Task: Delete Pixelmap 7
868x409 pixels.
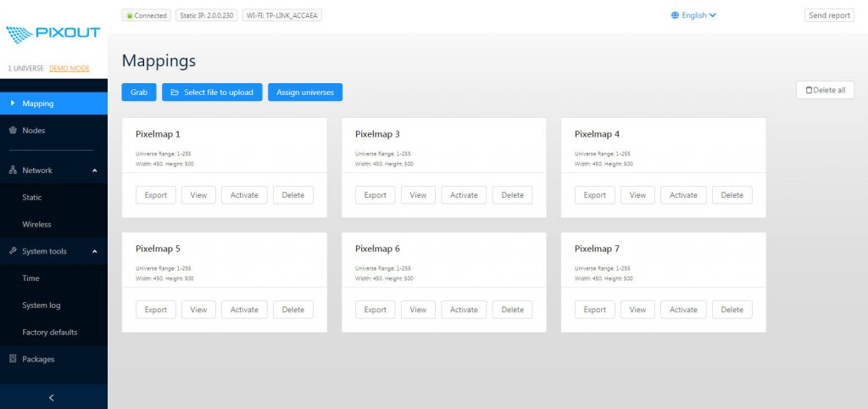Action: 732,310
